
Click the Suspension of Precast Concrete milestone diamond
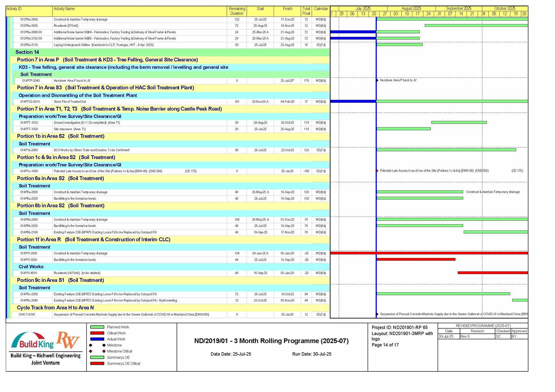[x=377, y=314]
